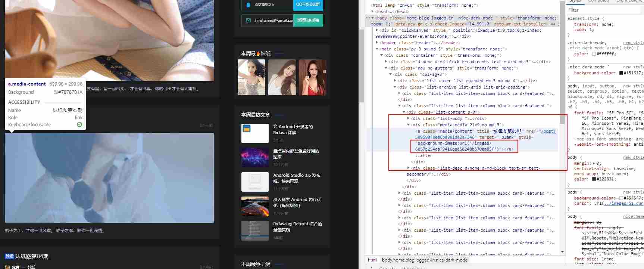Click the blue QQ group button
The height and width of the screenshot is (269, 644).
(x=308, y=4)
